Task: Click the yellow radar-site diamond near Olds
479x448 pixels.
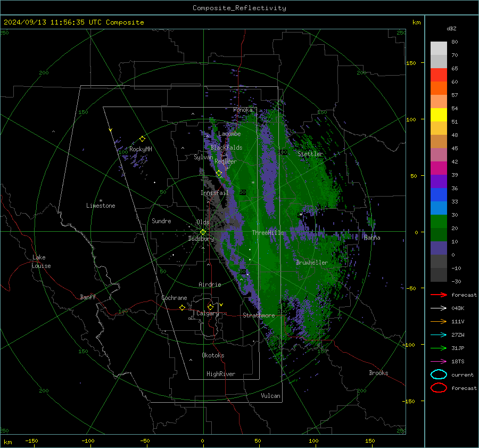Action: (x=203, y=232)
